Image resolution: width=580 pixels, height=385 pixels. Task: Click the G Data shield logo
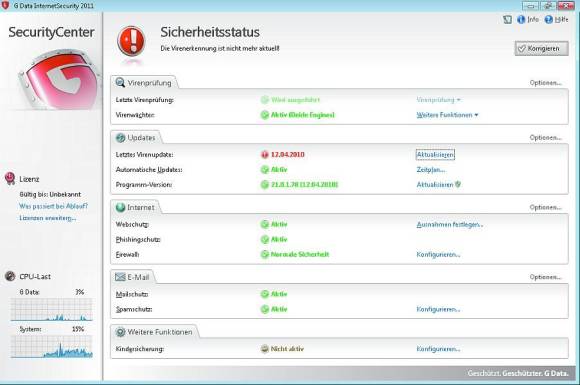[x=59, y=80]
